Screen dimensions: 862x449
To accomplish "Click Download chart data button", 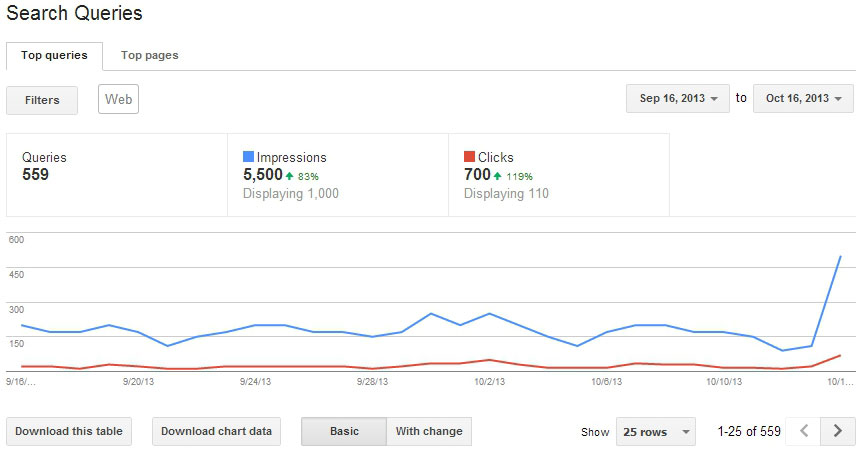I will click(x=216, y=431).
